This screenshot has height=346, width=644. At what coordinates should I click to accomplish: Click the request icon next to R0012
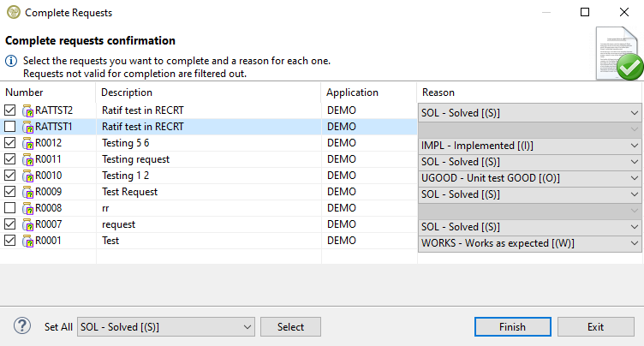tap(27, 143)
